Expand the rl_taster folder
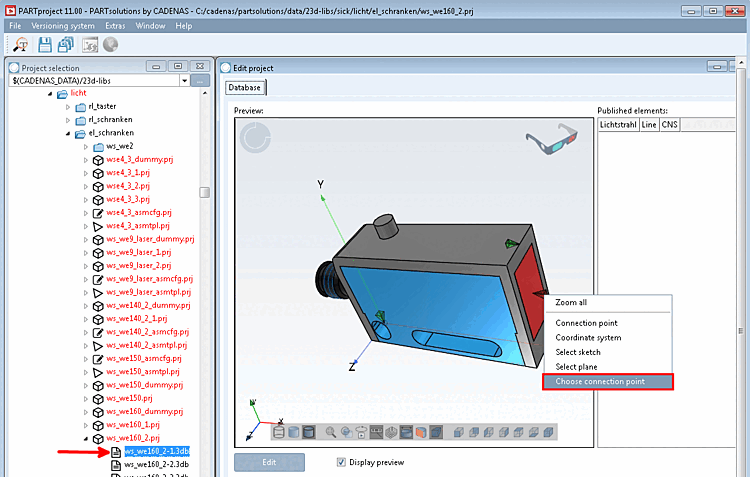This screenshot has width=750, height=477. click(x=68, y=107)
